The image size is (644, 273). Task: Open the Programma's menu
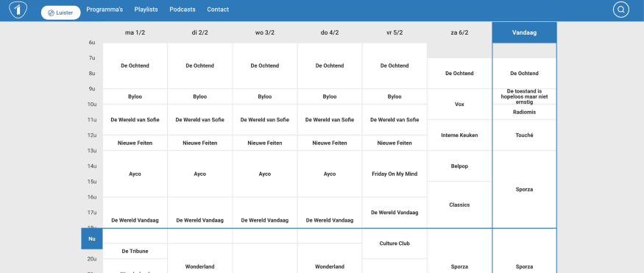point(105,10)
